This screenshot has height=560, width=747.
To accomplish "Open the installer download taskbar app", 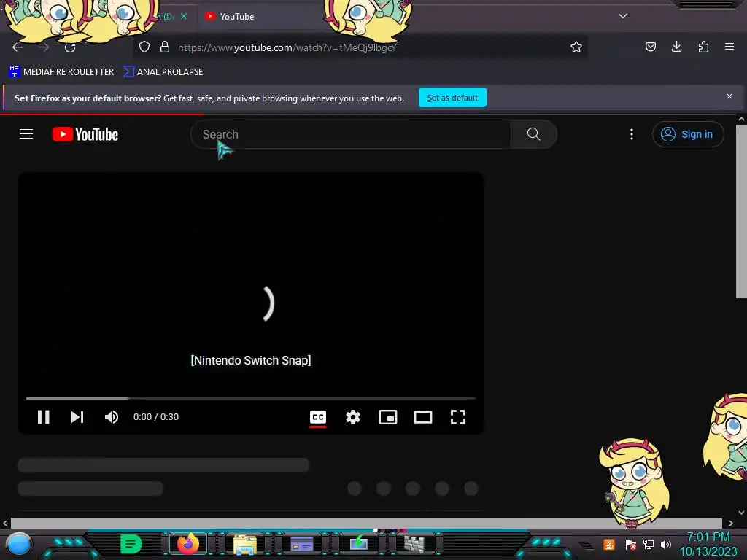I will pyautogui.click(x=359, y=544).
